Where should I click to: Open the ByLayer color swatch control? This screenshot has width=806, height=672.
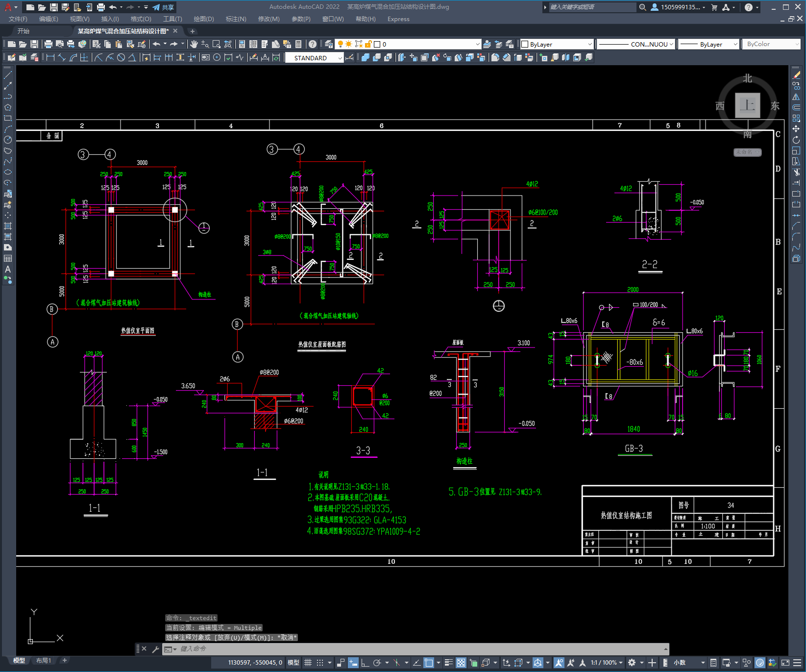(x=556, y=44)
